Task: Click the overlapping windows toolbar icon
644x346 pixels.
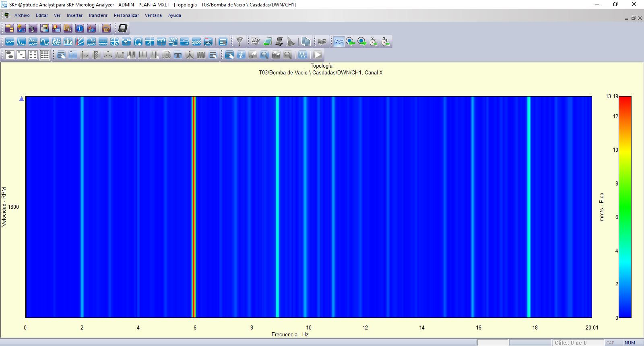Action: click(45, 28)
